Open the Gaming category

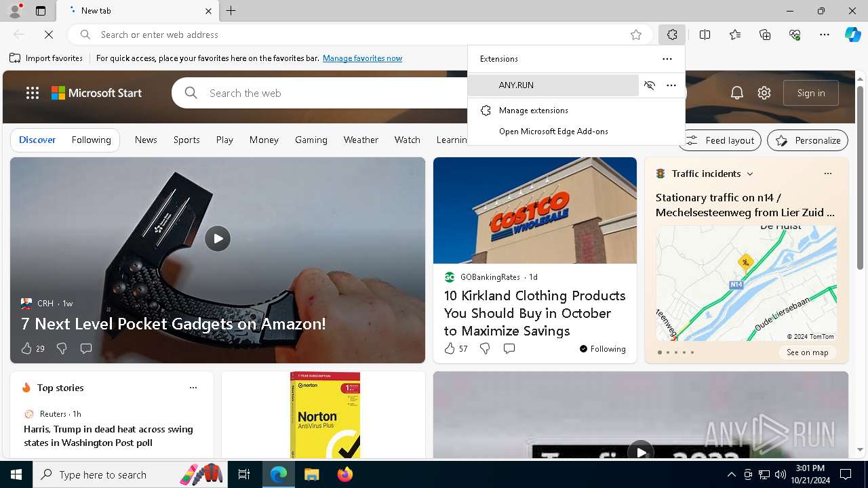click(311, 140)
